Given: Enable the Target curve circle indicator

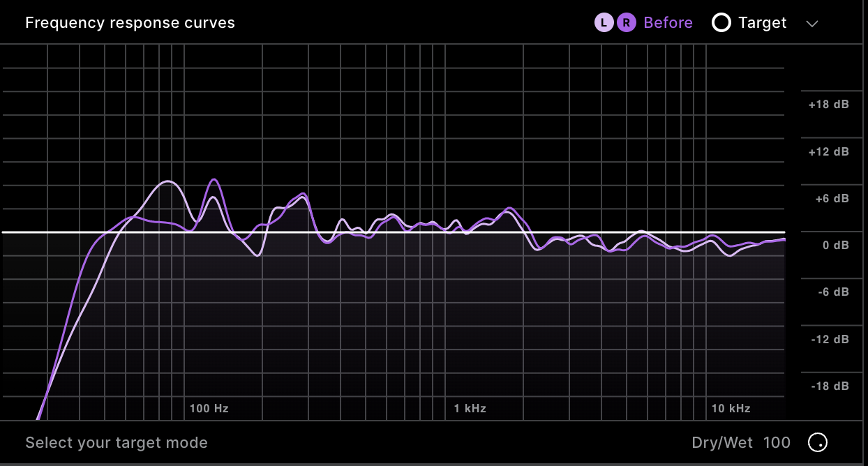Looking at the screenshot, I should [x=721, y=23].
